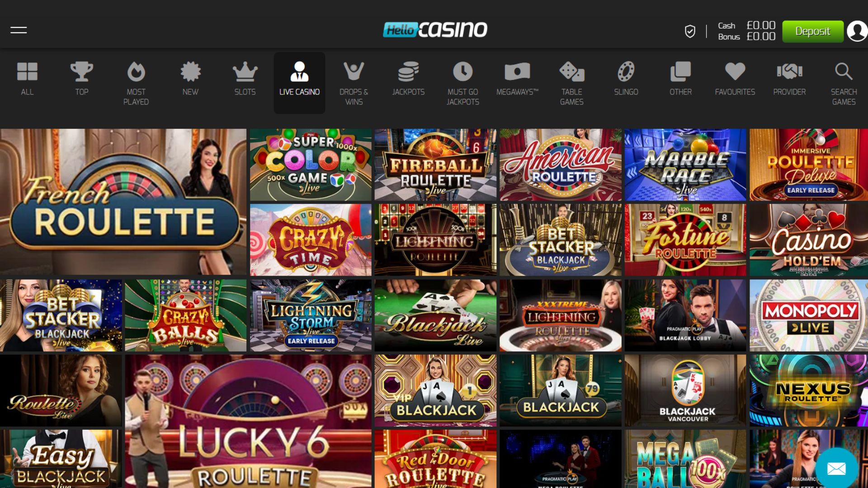Select the Megaways category tab
The height and width of the screenshot is (488, 868).
517,80
